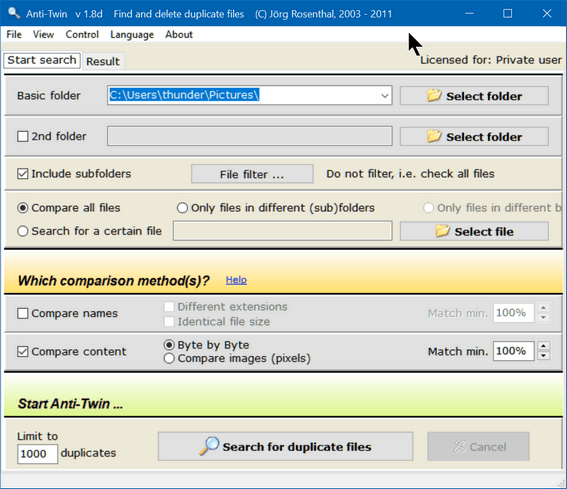Decrease Compare content match min percentage
567x489 pixels.
click(x=543, y=356)
